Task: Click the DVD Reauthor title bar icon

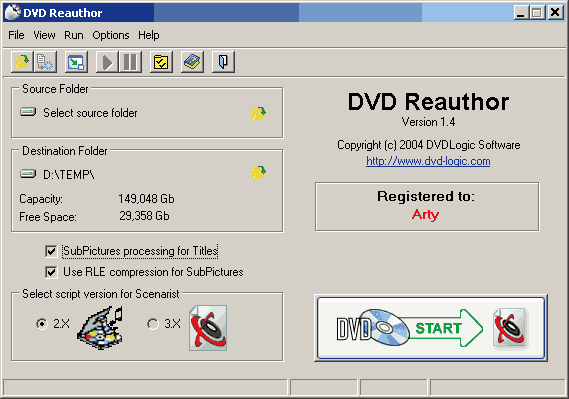Action: [13, 12]
